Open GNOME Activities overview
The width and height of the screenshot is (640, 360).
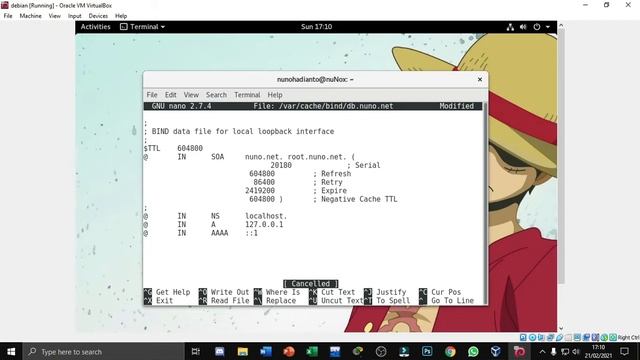coord(96,27)
